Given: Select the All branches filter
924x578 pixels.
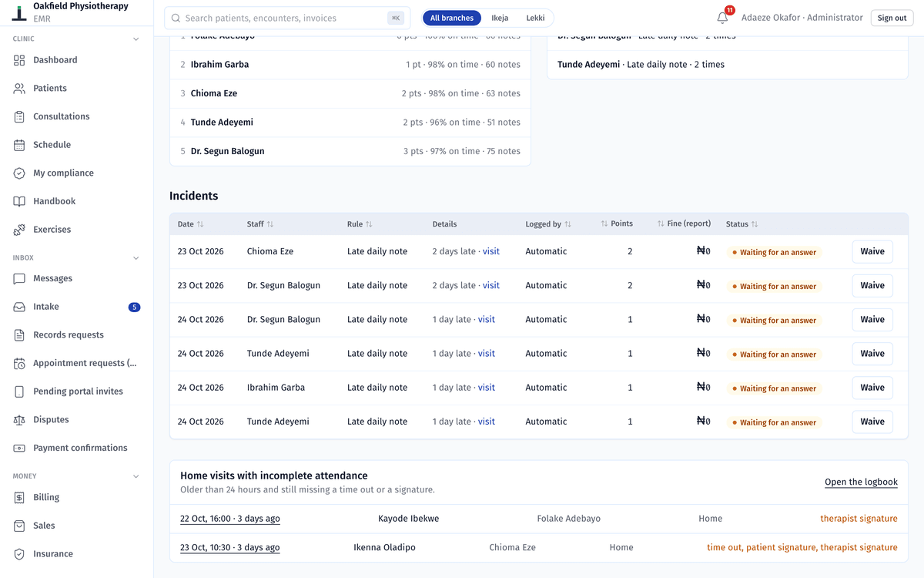Looking at the screenshot, I should click(x=452, y=18).
